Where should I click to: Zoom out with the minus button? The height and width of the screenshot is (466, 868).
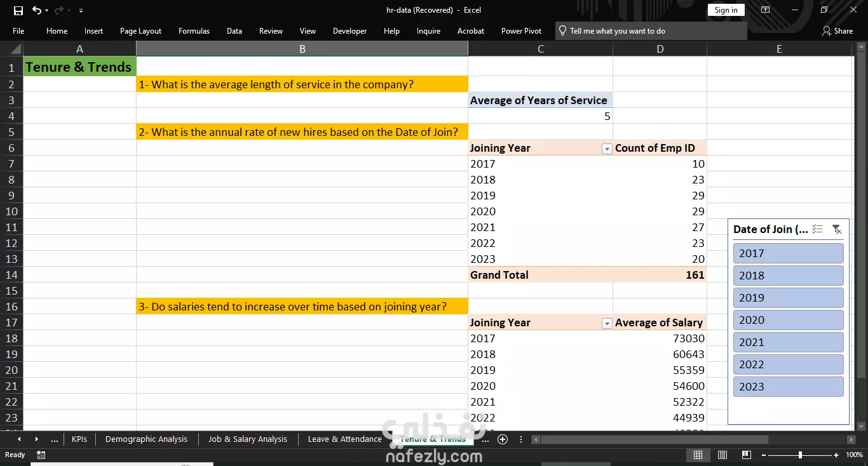pos(763,455)
